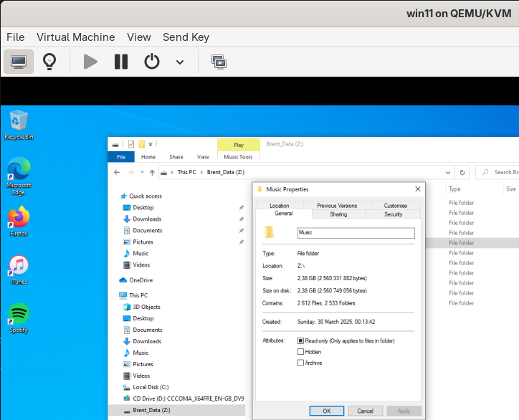Select This PC in navigation pane

click(134, 295)
